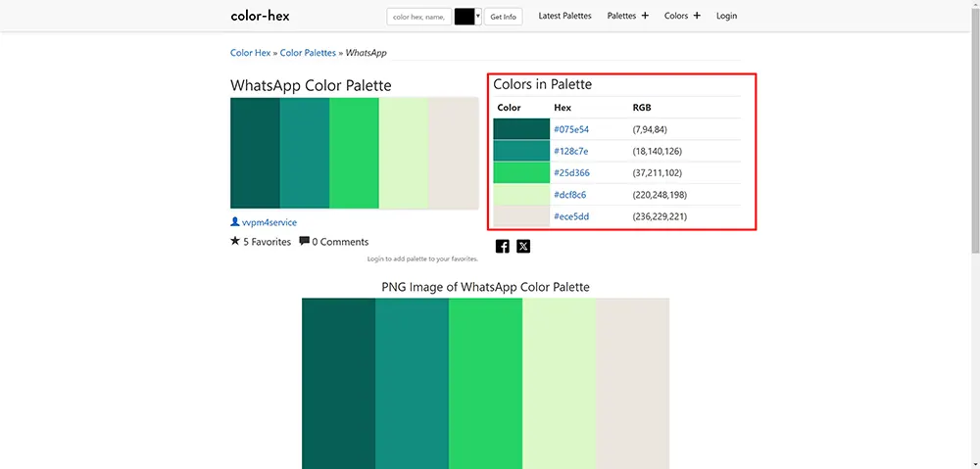Click the #ece5dd table color swatch
Image resolution: width=980 pixels, height=469 pixels.
[521, 216]
